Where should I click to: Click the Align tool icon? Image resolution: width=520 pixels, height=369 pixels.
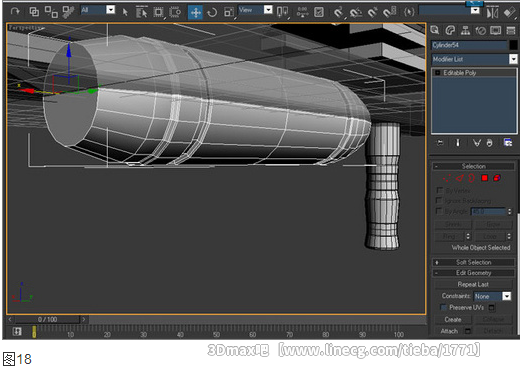(509, 13)
